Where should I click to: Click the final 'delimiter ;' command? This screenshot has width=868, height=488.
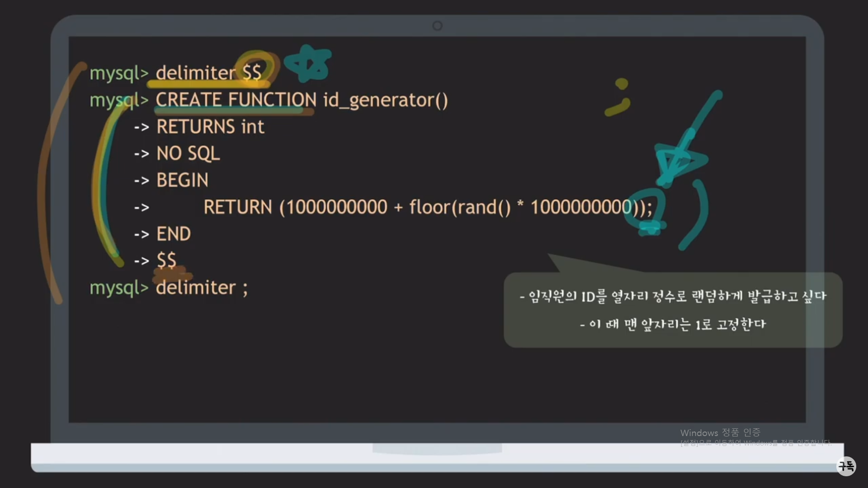[x=202, y=288]
